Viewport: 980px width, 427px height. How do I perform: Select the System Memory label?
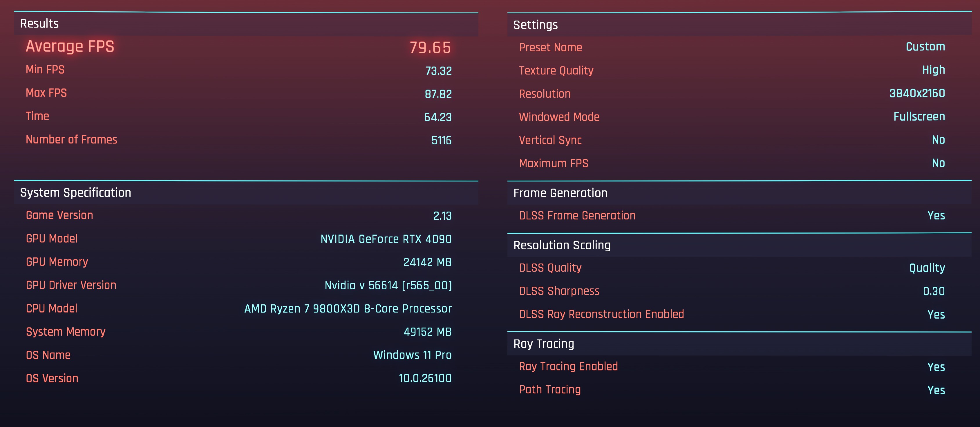coord(66,332)
